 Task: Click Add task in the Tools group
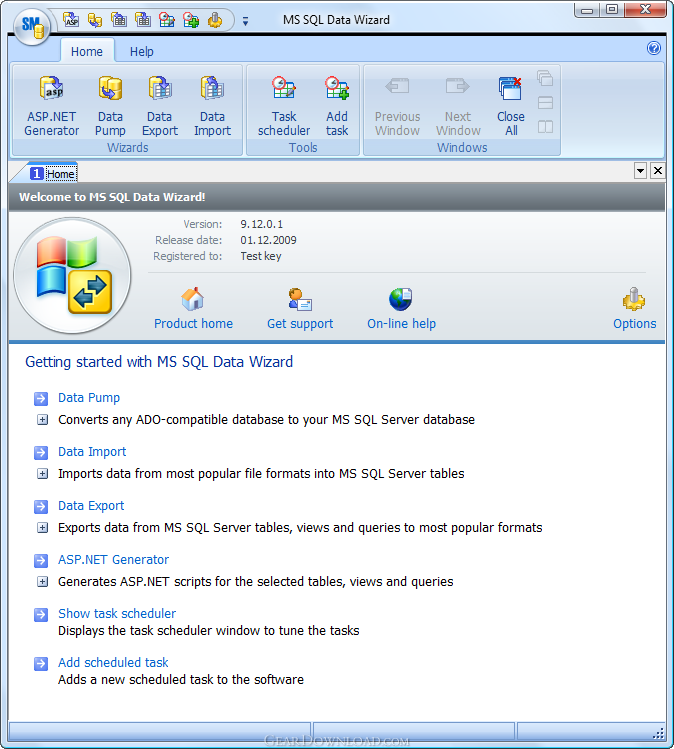[x=337, y=106]
